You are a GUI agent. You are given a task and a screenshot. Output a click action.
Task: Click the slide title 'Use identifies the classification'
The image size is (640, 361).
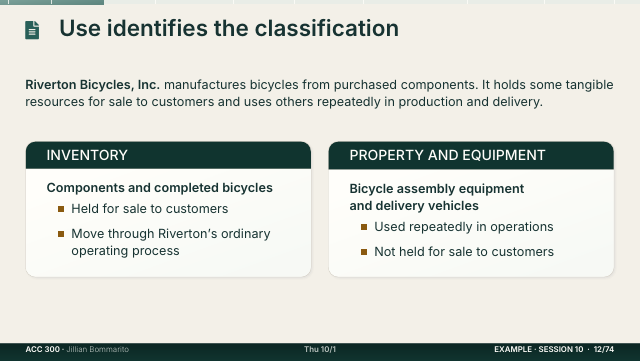[x=229, y=28]
